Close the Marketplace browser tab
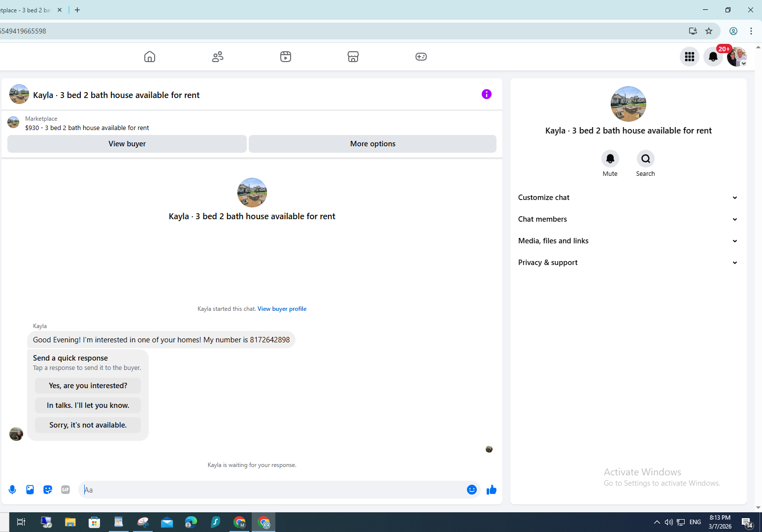Screen dimensions: 762x532 [x=60, y=10]
